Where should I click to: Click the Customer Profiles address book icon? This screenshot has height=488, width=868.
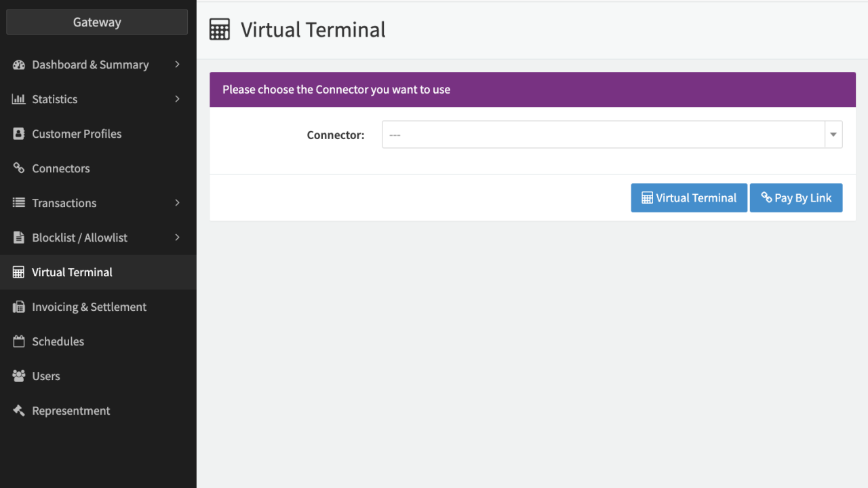pos(19,134)
